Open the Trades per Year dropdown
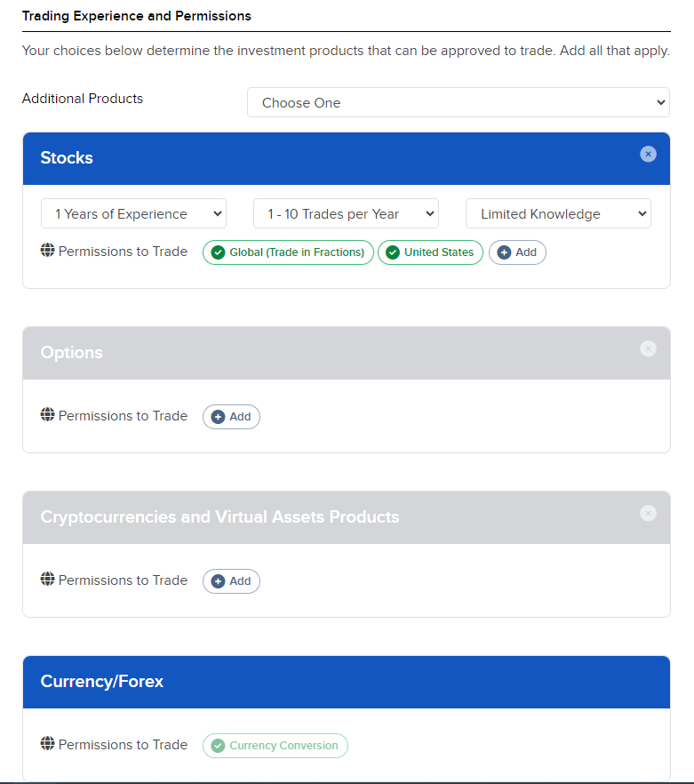694x784 pixels. point(346,213)
